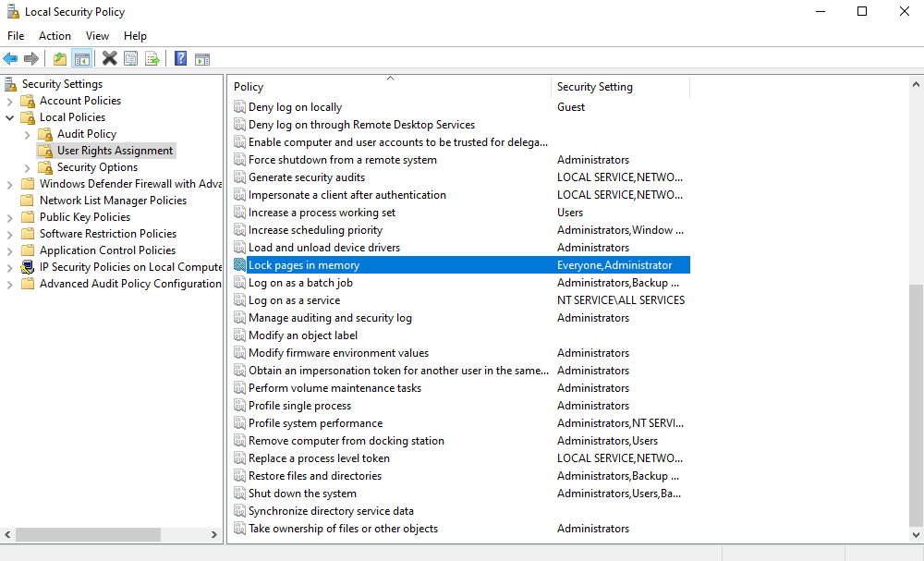Select the 'Force shutdown from a remote system' policy
924x561 pixels.
343,160
